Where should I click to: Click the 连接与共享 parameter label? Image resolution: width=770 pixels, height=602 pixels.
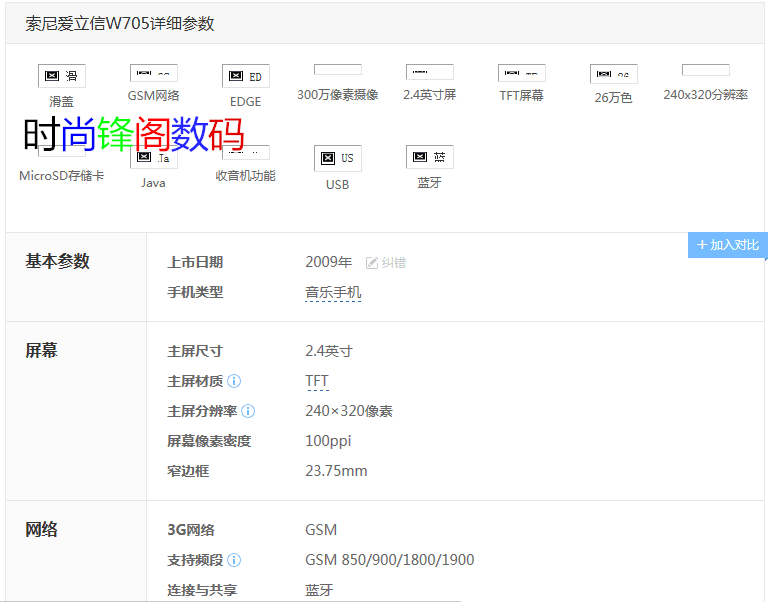(202, 590)
